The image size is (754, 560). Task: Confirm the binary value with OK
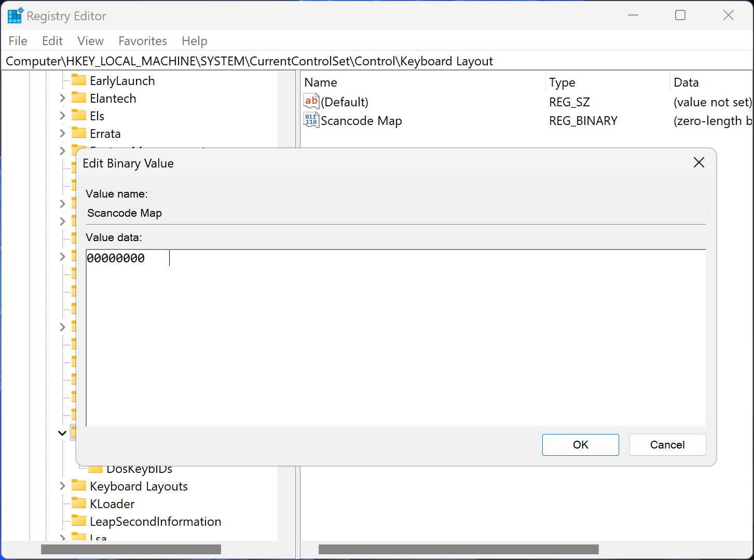coord(580,445)
